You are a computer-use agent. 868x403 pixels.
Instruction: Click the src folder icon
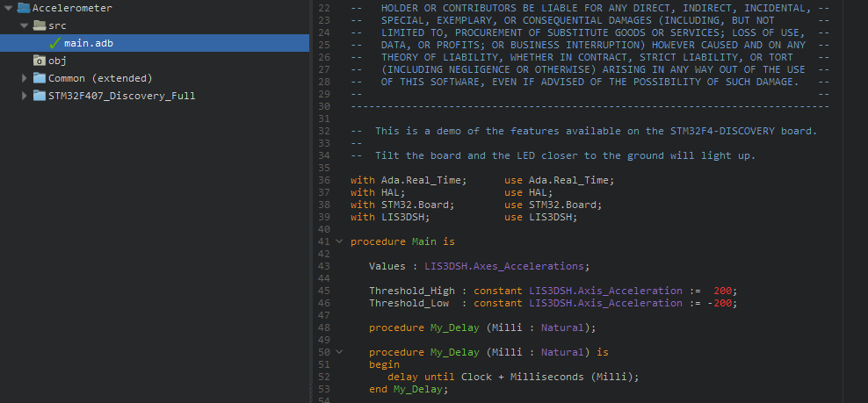40,25
